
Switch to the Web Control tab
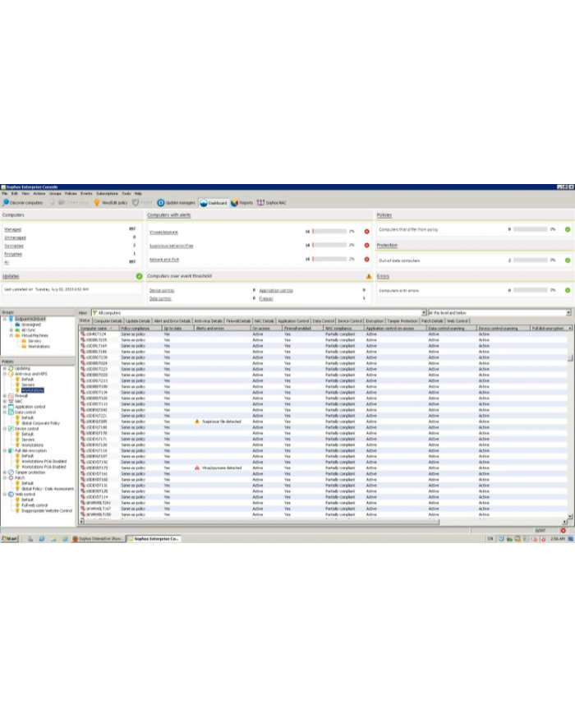(x=457, y=321)
